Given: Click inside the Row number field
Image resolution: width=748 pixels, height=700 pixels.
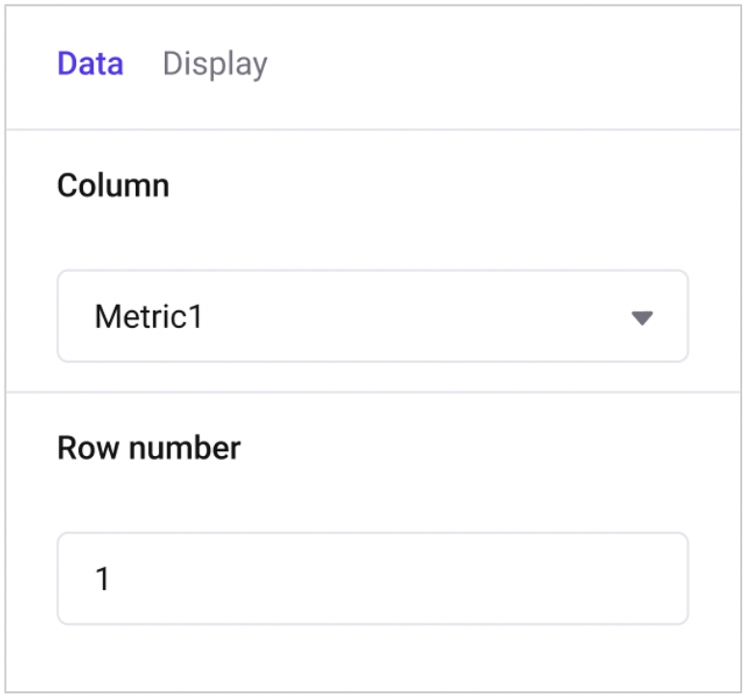Looking at the screenshot, I should [x=372, y=579].
